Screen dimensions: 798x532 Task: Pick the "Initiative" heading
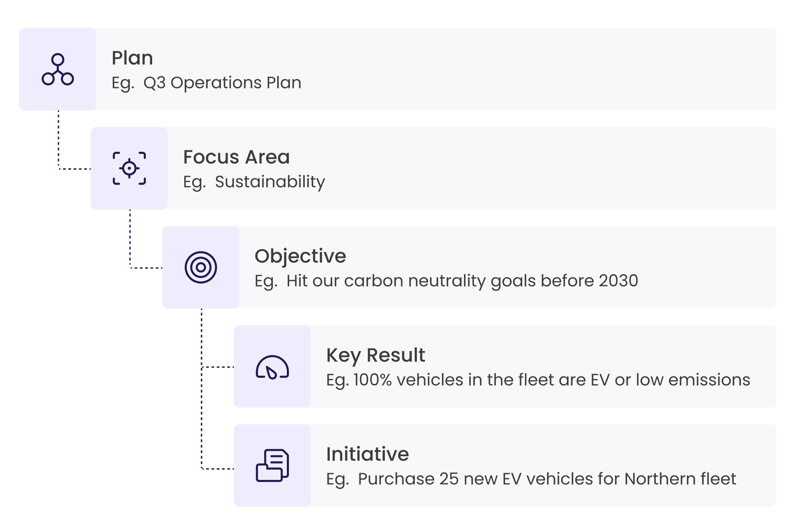click(x=367, y=454)
